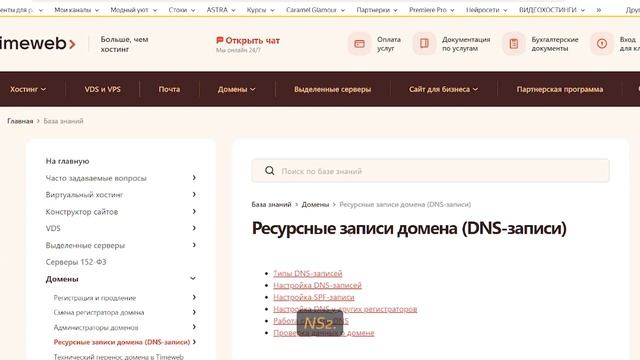
Task: Open the Партнерки bookmarks folder
Action: pos(377,10)
